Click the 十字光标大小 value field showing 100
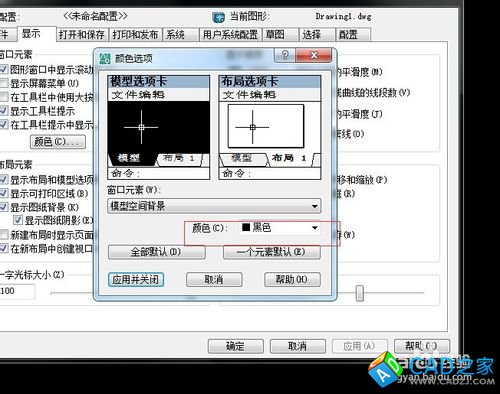This screenshot has height=394, width=500. [x=17, y=291]
